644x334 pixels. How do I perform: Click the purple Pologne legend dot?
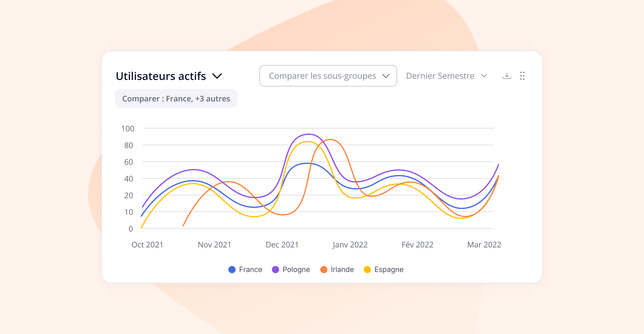pos(275,270)
